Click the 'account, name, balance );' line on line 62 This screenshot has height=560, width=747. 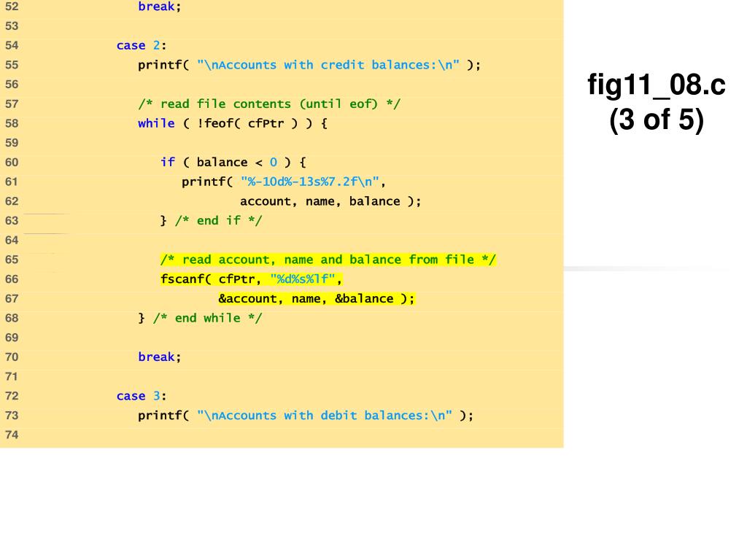click(x=330, y=201)
